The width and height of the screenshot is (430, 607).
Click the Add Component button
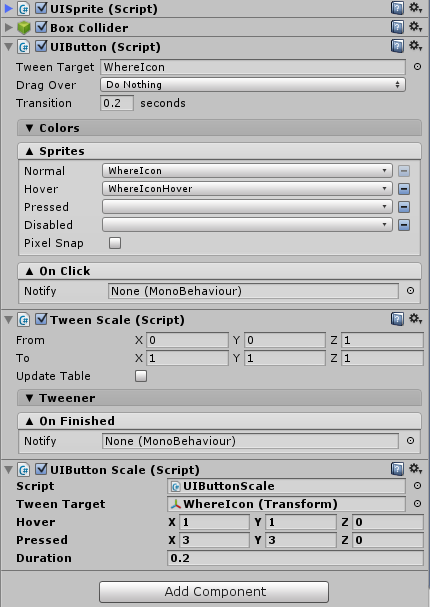(x=214, y=592)
